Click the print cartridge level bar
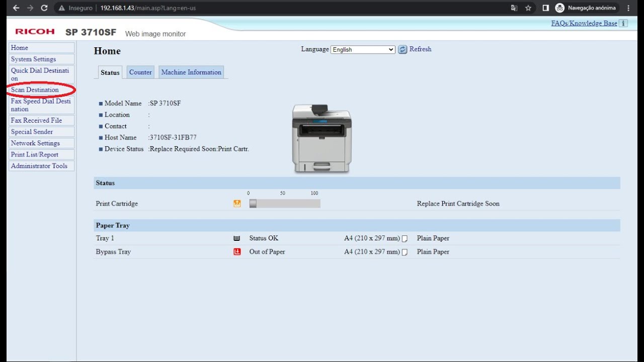The width and height of the screenshot is (644, 362). 285,204
